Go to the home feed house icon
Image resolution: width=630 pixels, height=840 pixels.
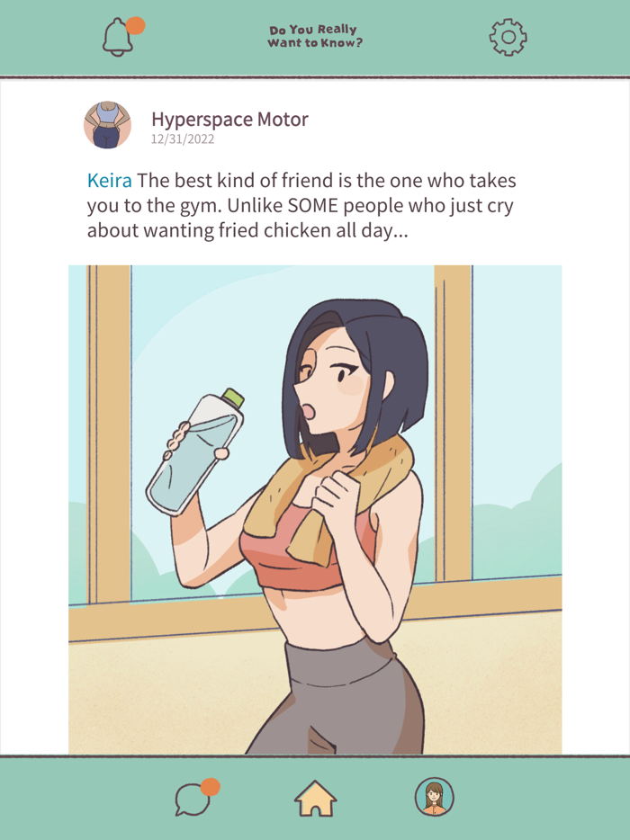[315, 799]
